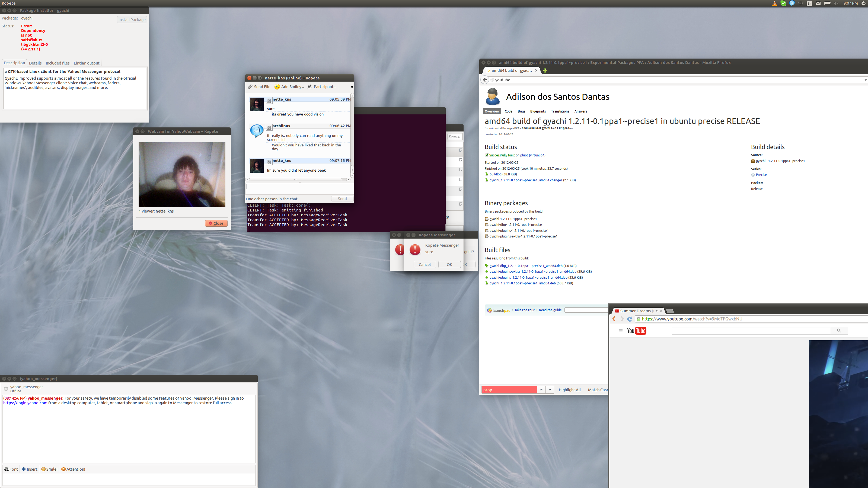Screen dimensions: 868x488
Task: Select the Description tab in Package Installer
Action: 14,63
